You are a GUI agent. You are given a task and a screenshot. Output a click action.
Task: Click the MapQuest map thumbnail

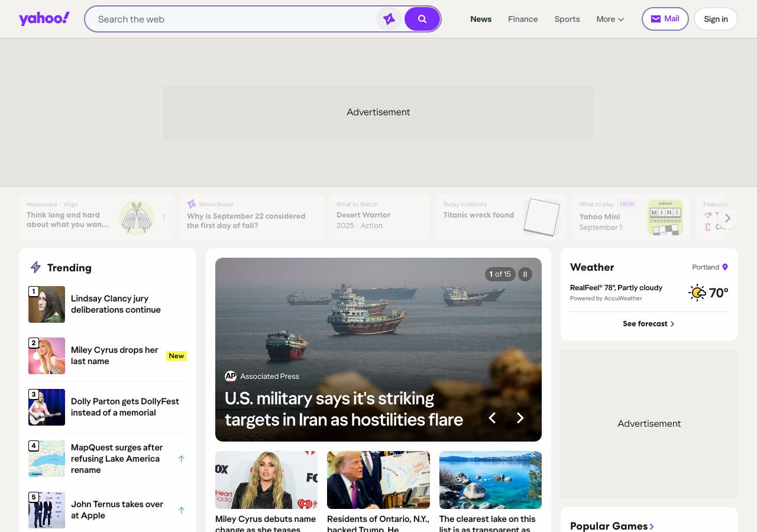[x=47, y=459]
